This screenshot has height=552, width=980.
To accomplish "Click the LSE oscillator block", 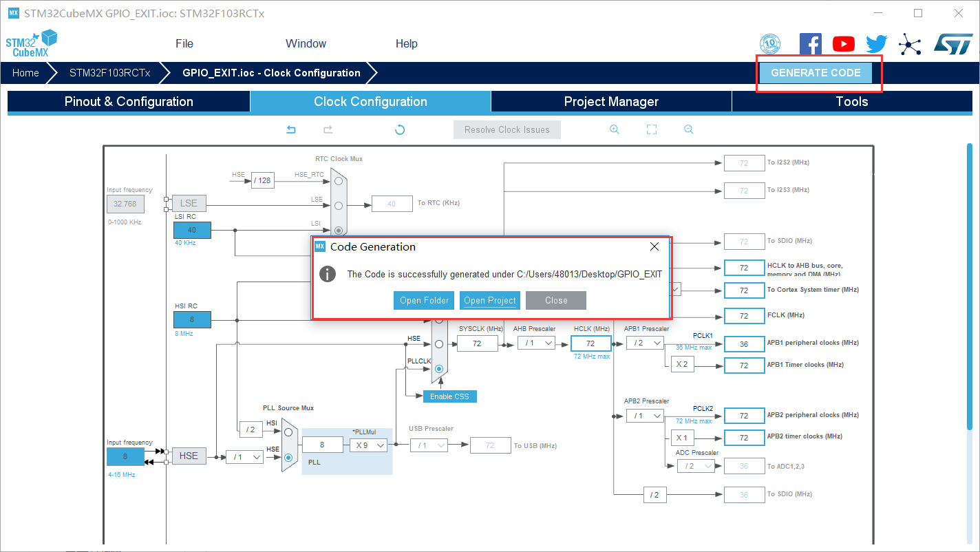I will pyautogui.click(x=189, y=203).
